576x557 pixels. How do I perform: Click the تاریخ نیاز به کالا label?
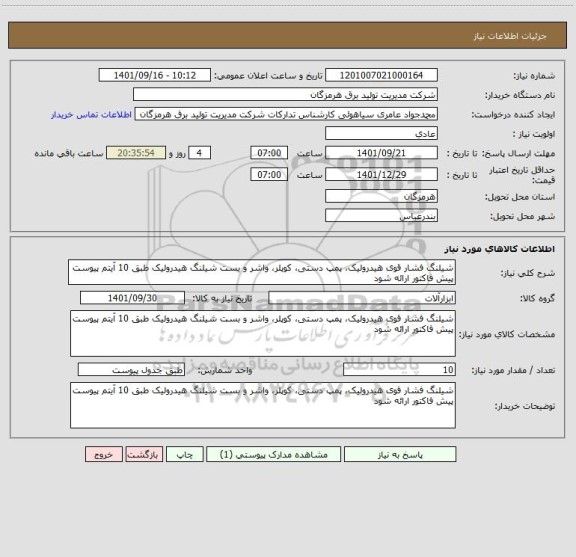pyautogui.click(x=222, y=299)
